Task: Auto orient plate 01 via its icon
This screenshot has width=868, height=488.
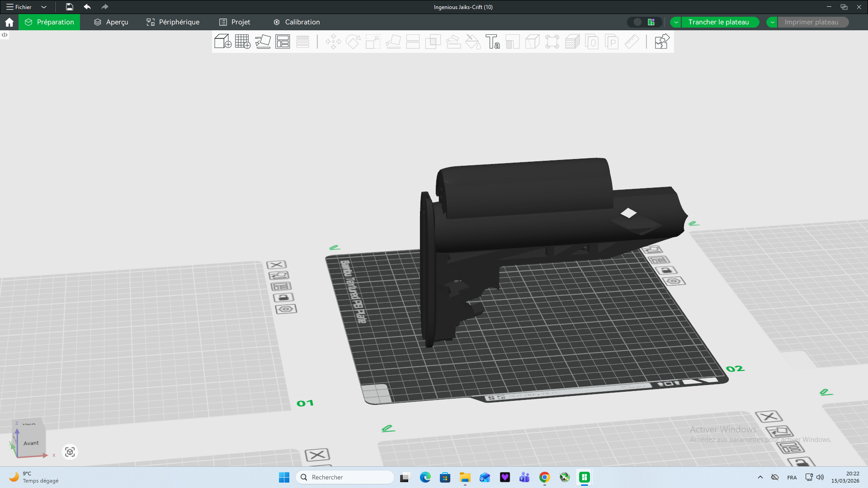Action: coord(278,275)
